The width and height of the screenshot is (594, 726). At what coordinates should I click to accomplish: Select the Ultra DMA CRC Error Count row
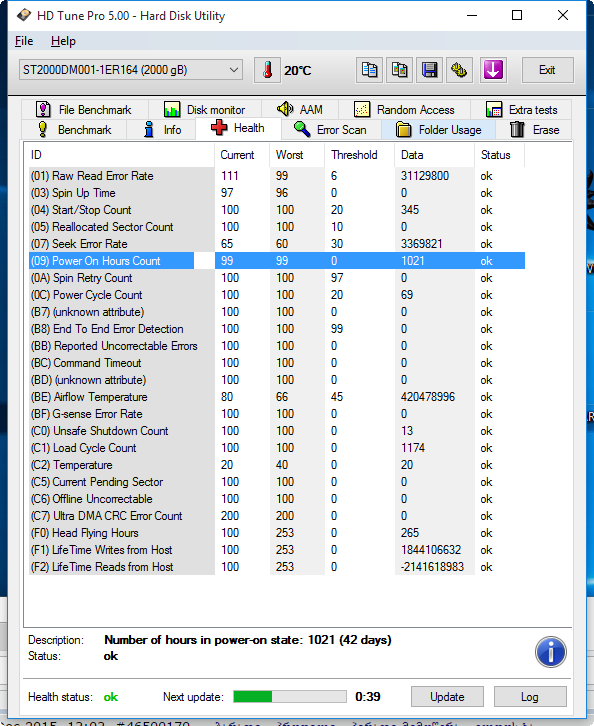pos(277,516)
